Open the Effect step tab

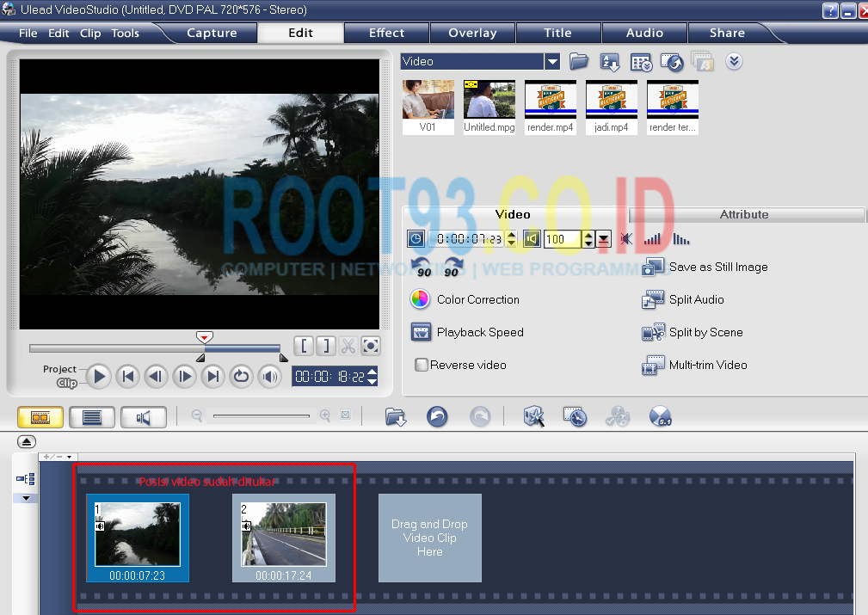coord(386,33)
